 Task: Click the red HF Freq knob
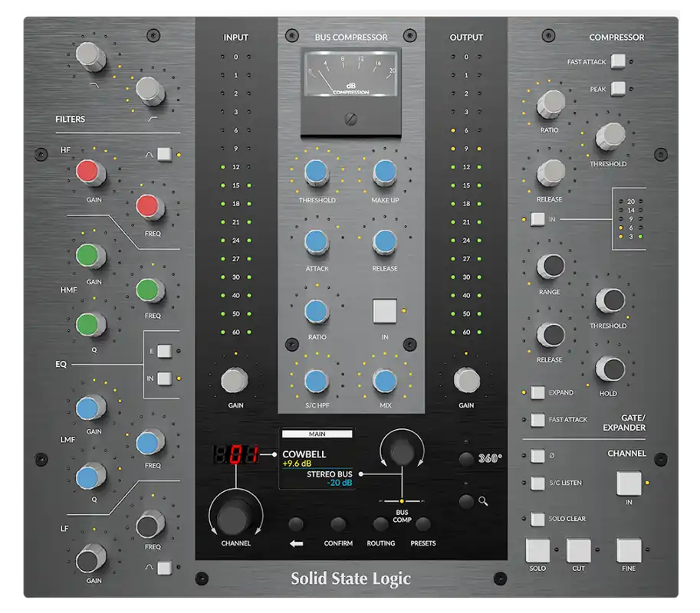click(150, 207)
